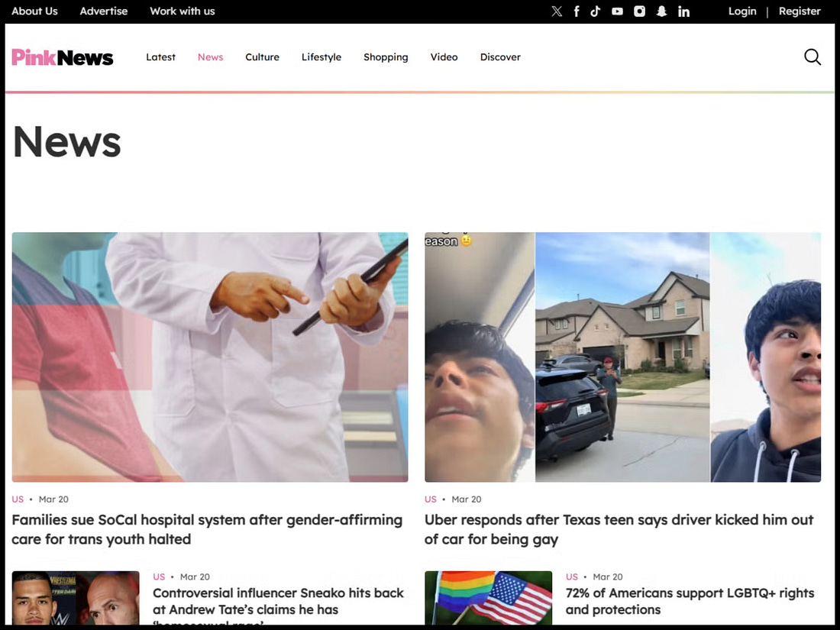The height and width of the screenshot is (630, 840).
Task: Click Mar 20 date above Uber headline
Action: tap(467, 499)
